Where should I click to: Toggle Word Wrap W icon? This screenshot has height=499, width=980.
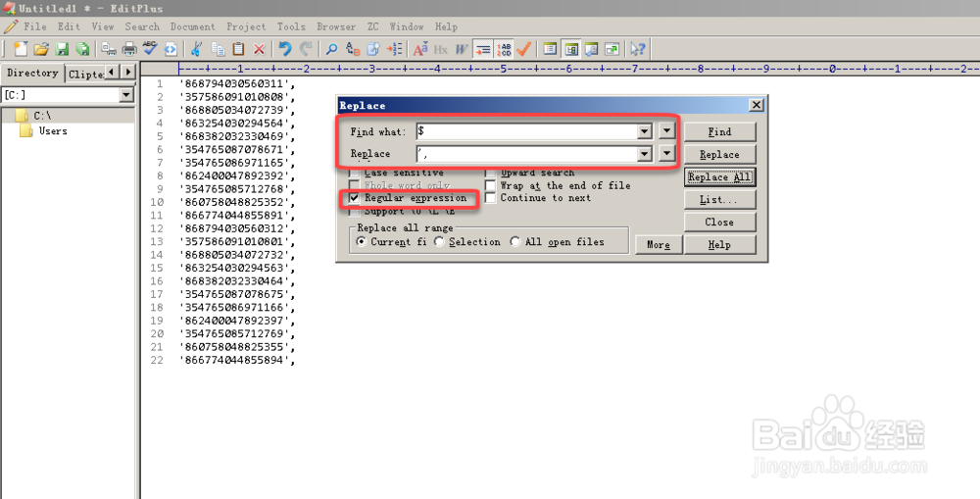(462, 49)
